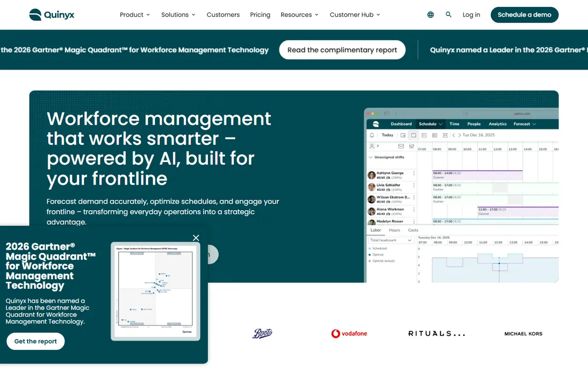
Task: Click Ashlynn George's avatar photo
Action: pyautogui.click(x=372, y=175)
